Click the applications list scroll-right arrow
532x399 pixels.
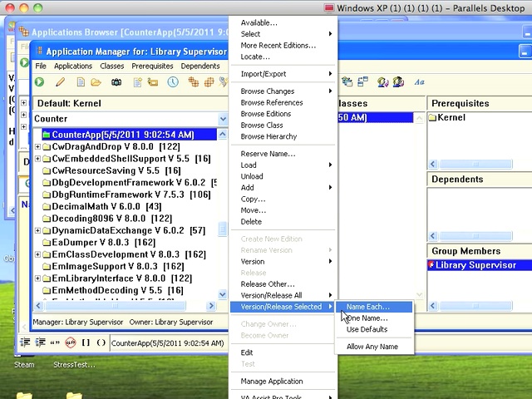point(211,306)
